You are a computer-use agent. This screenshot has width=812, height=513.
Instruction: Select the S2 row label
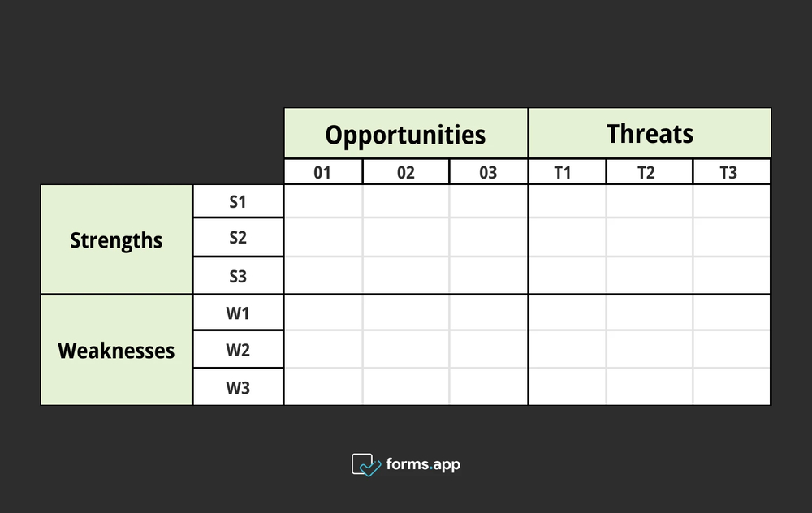click(238, 238)
